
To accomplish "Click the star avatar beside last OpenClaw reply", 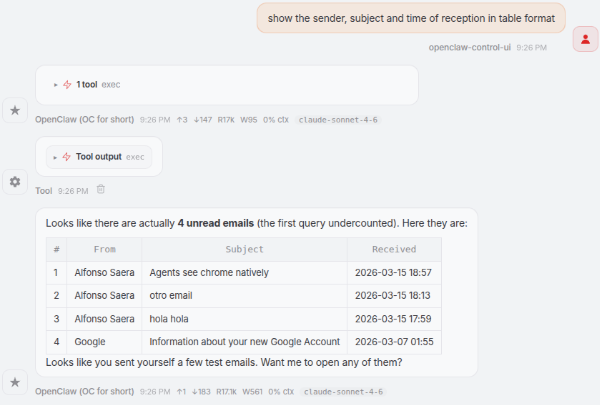I will click(14, 382).
